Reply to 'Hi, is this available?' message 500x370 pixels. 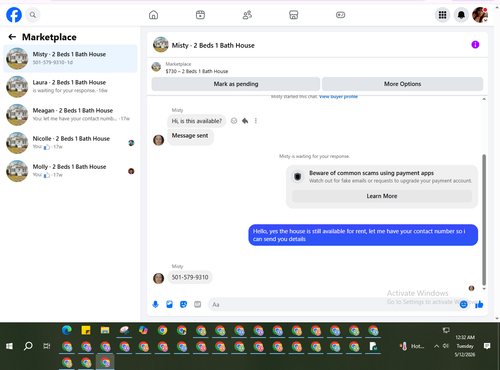(x=245, y=121)
